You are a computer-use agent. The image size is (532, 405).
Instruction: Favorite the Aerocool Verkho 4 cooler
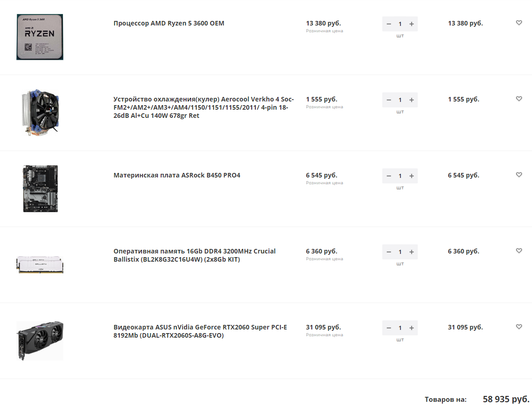[519, 99]
